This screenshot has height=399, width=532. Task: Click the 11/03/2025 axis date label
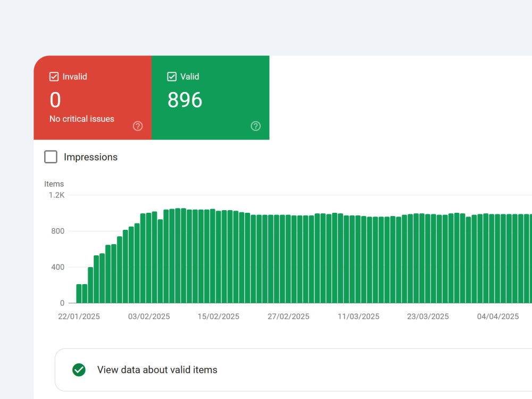[x=358, y=317]
